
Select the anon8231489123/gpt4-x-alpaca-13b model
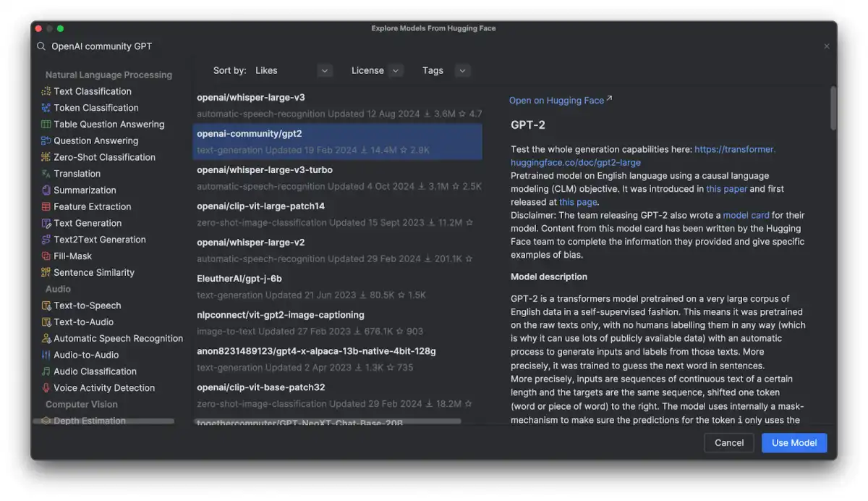(338, 359)
